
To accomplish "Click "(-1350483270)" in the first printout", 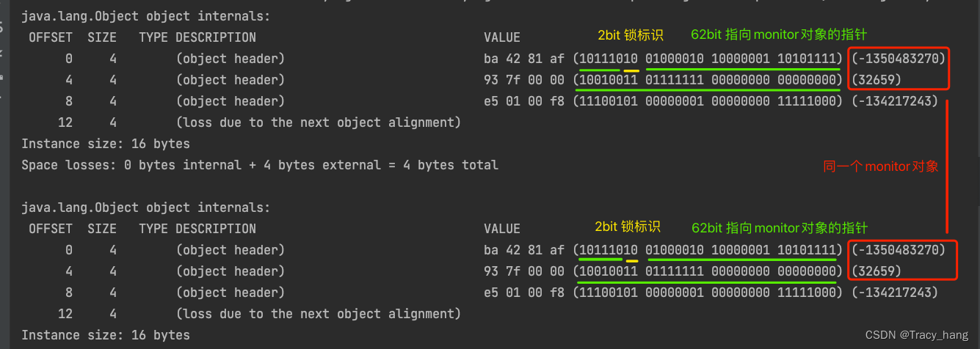I will point(899,58).
